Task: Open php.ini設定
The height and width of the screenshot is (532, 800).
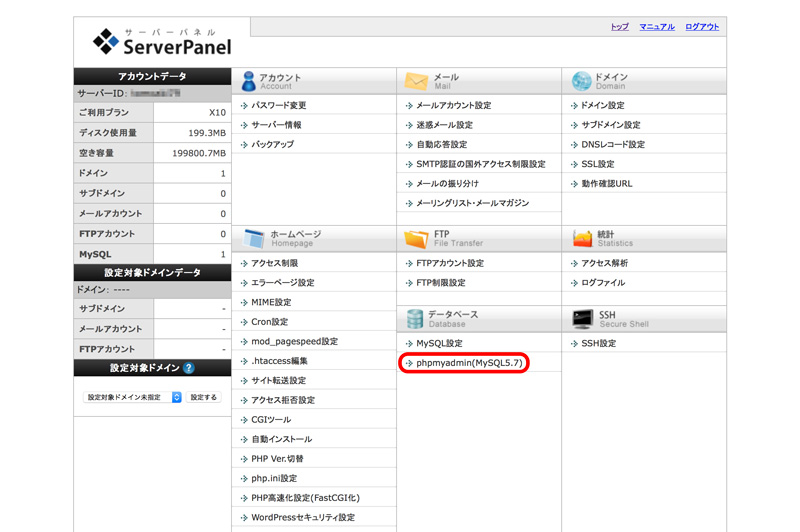Action: pos(274,478)
